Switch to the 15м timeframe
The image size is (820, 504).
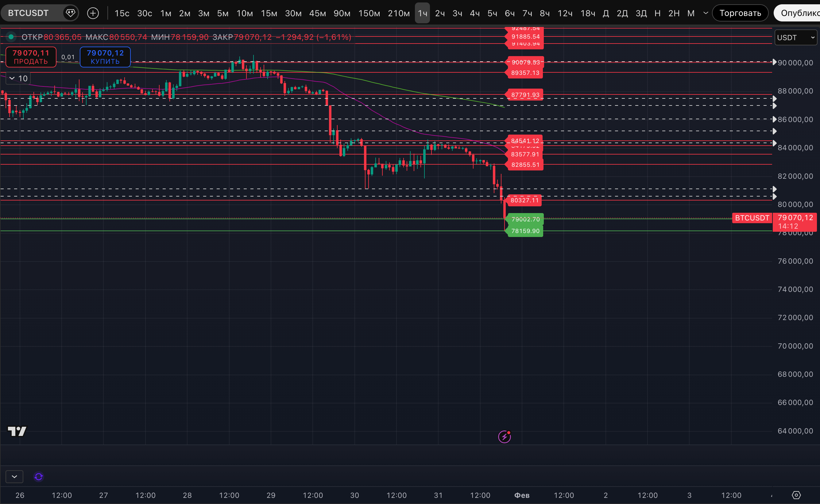269,13
